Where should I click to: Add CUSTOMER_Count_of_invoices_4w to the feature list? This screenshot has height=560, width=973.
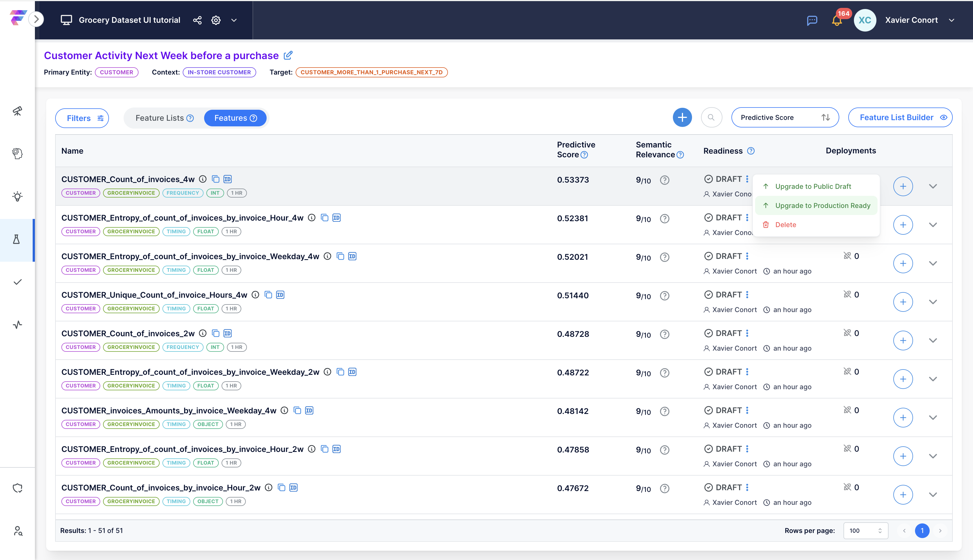(903, 187)
